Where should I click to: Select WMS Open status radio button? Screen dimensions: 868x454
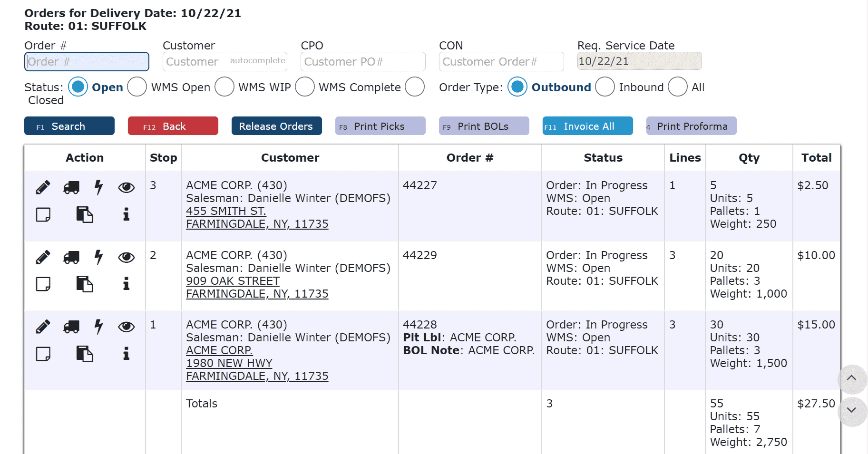pyautogui.click(x=137, y=87)
